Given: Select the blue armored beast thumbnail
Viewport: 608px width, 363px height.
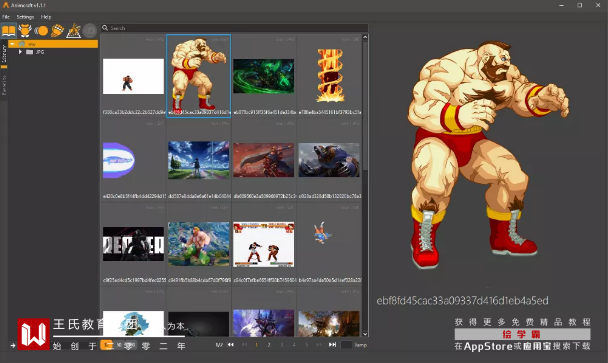Looking at the screenshot, I should tap(329, 160).
